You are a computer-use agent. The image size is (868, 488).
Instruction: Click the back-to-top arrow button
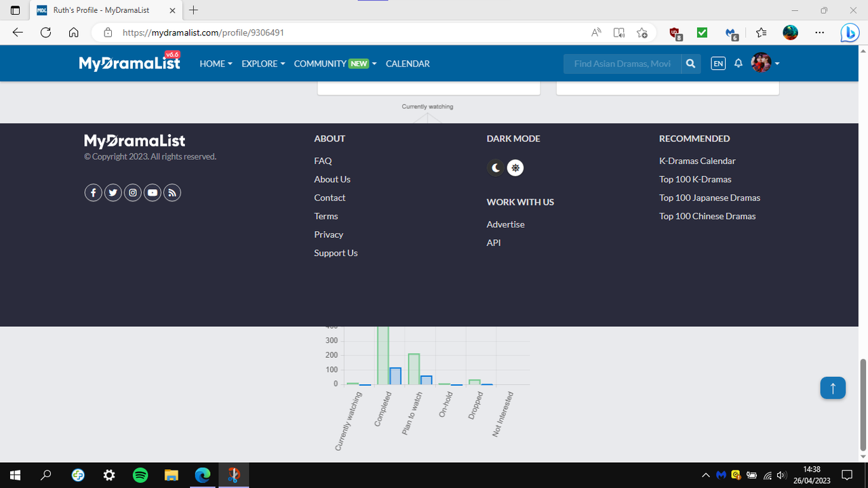833,388
